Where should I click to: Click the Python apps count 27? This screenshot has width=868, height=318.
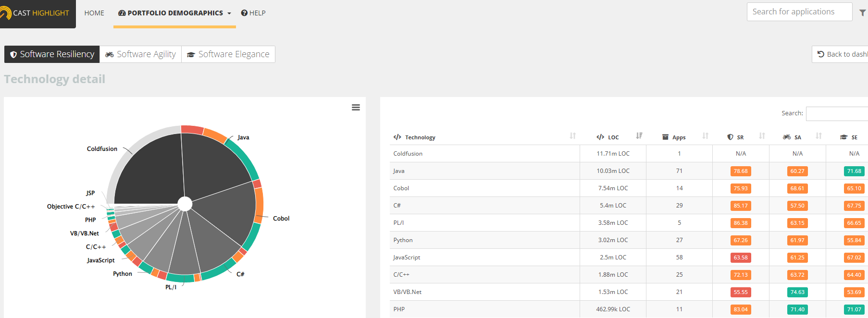point(679,240)
